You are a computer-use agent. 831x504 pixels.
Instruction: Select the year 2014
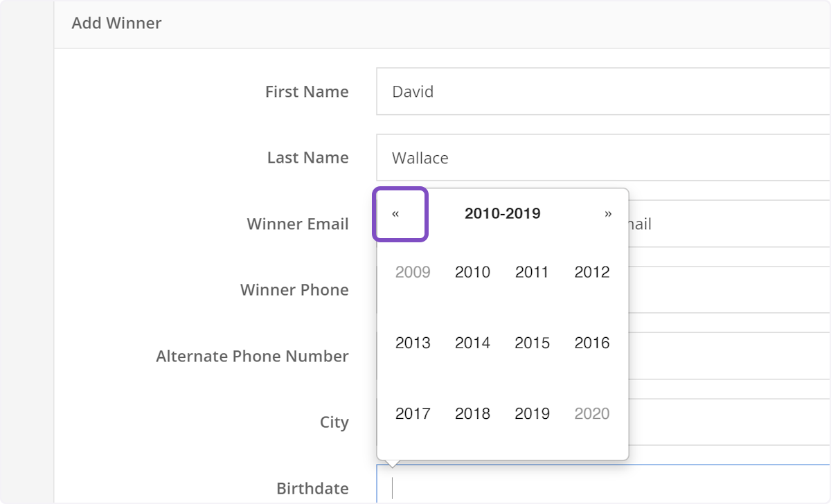coord(472,343)
